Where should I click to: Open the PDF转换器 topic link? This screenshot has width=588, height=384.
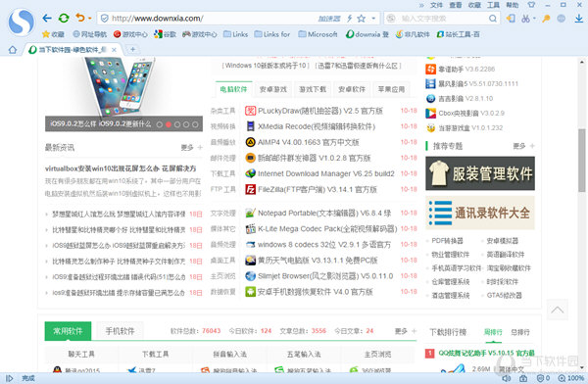pyautogui.click(x=447, y=240)
